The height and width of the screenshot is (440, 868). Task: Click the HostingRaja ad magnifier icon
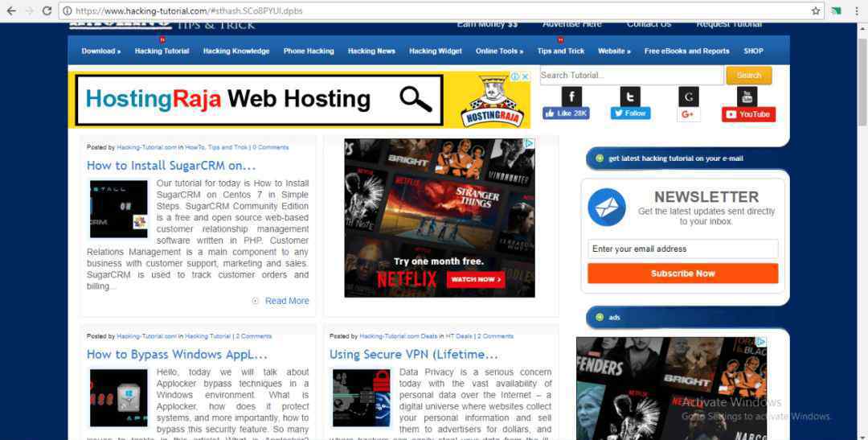click(x=416, y=100)
